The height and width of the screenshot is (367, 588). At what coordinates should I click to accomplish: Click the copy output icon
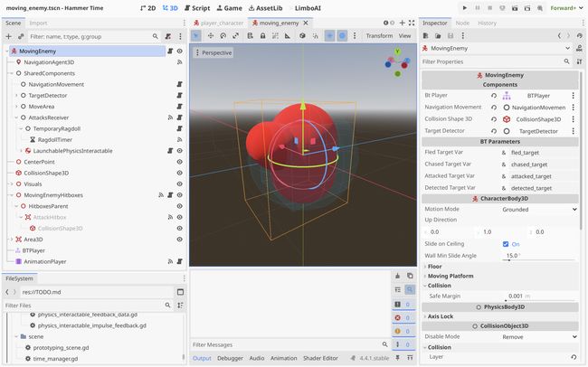410,276
